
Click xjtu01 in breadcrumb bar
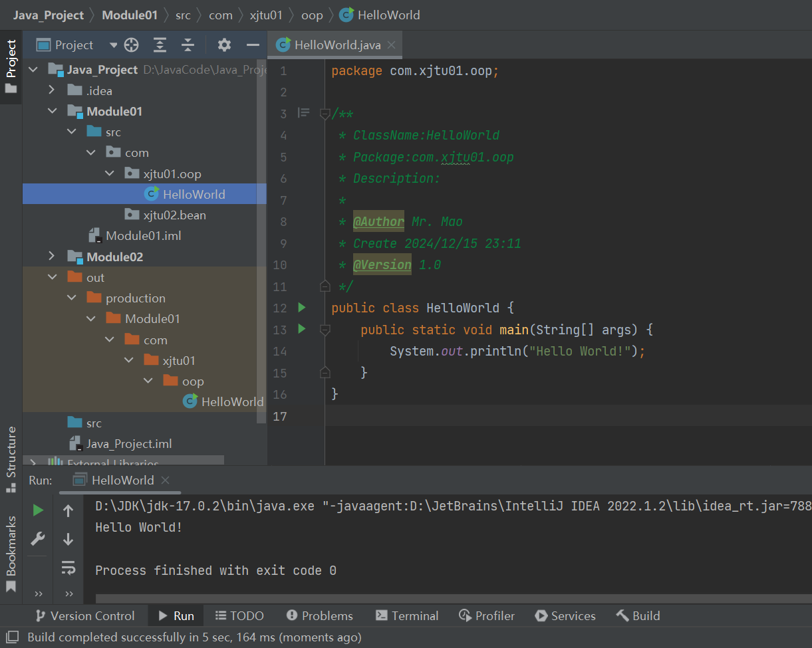pyautogui.click(x=266, y=15)
